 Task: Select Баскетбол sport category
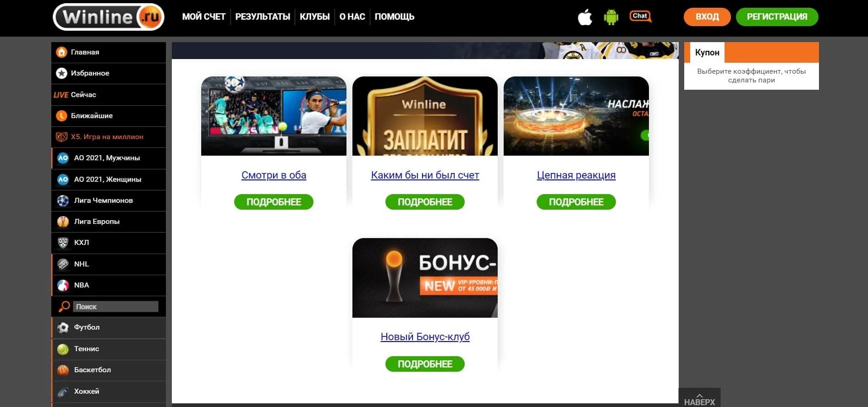coord(109,370)
